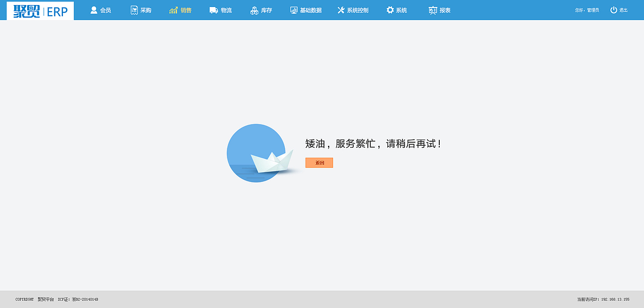Click the 聚贸ERP logo
This screenshot has width=644, height=308.
pos(40,10)
